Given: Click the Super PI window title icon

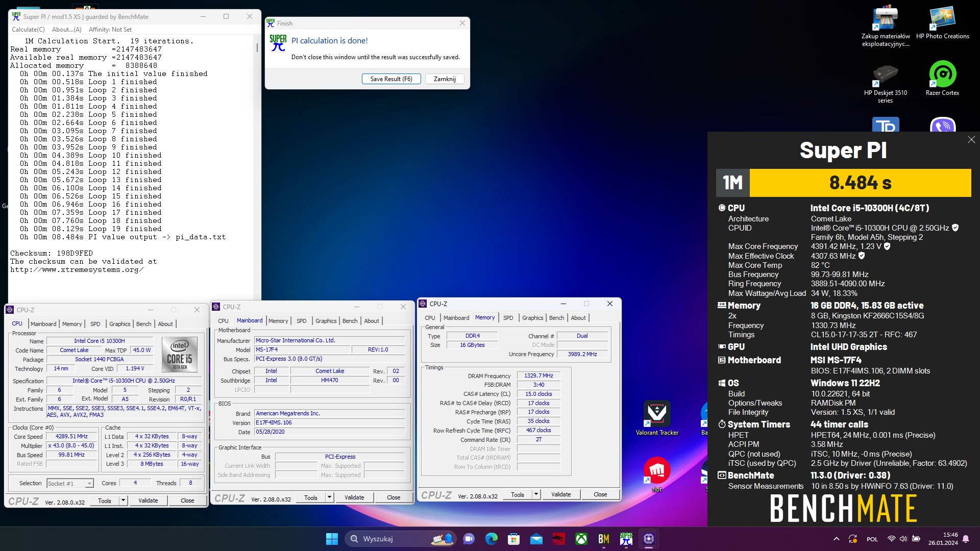Looking at the screenshot, I should [x=16, y=16].
